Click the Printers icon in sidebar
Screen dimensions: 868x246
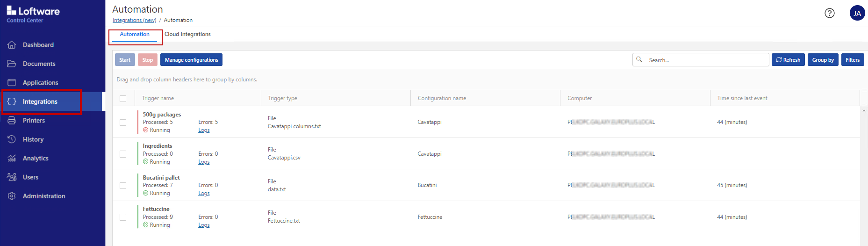(x=12, y=121)
